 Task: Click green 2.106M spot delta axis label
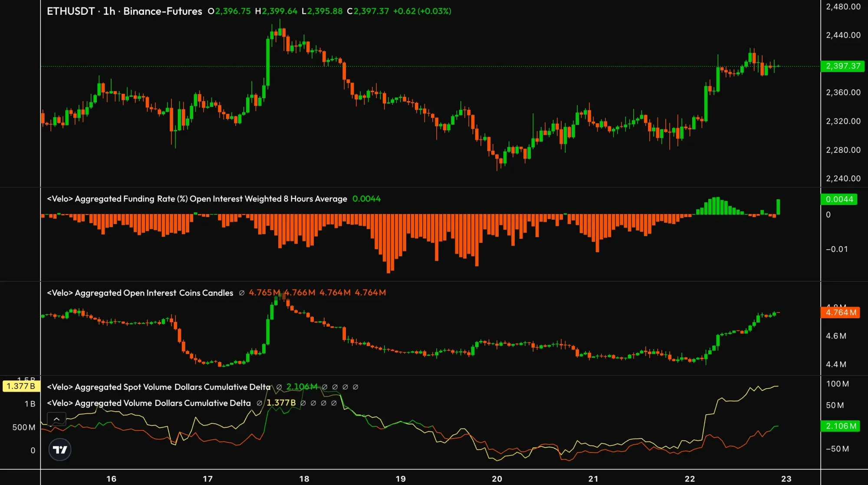(x=841, y=426)
